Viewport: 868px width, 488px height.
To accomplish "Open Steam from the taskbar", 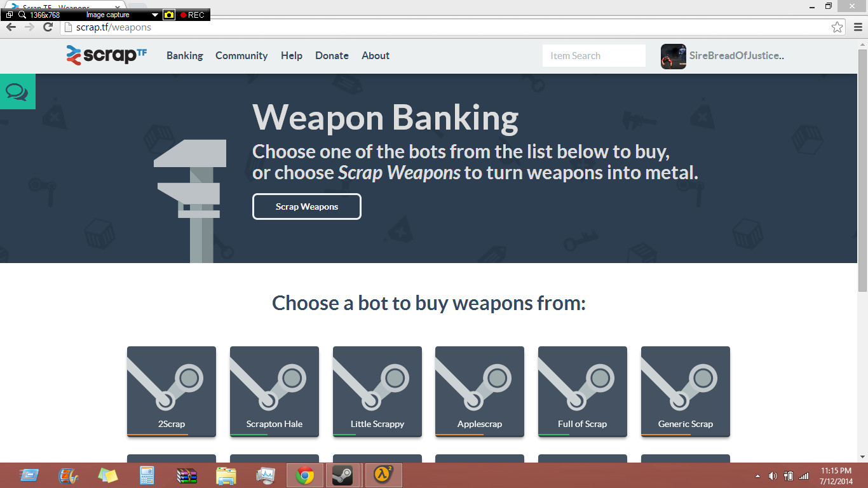I will click(x=343, y=475).
